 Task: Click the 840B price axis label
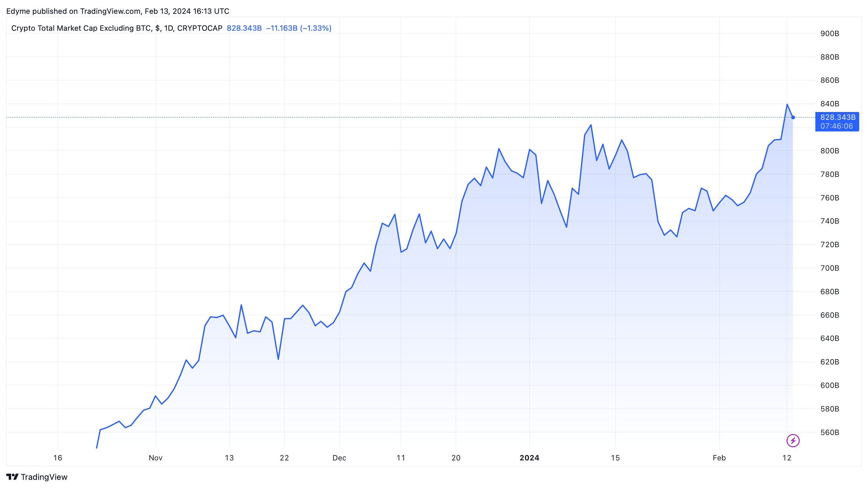tap(829, 103)
